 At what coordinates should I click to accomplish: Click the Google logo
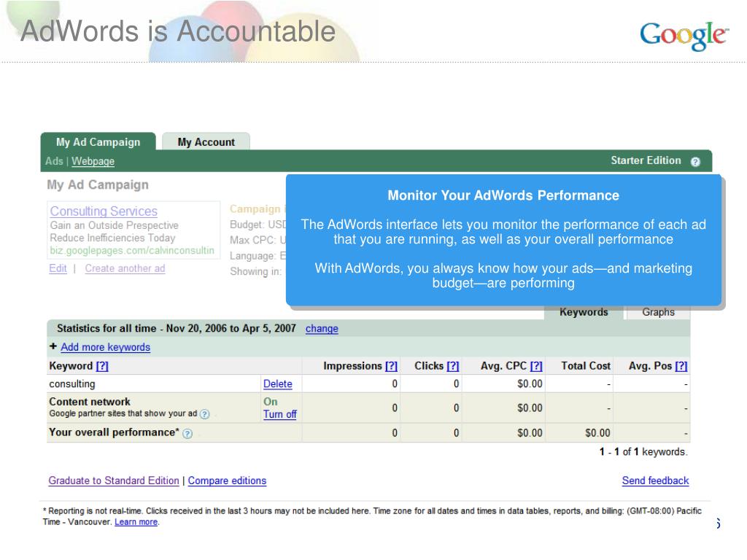(684, 35)
